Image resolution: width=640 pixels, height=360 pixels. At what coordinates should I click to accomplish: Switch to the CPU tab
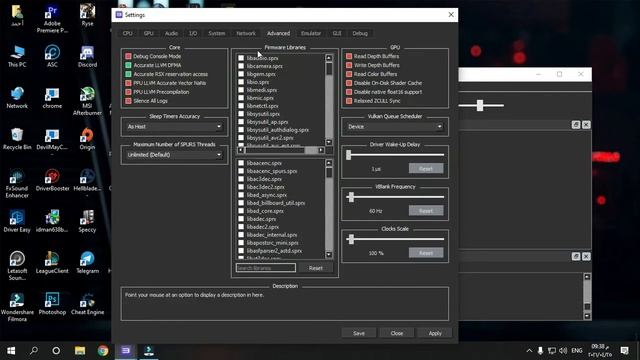click(127, 33)
